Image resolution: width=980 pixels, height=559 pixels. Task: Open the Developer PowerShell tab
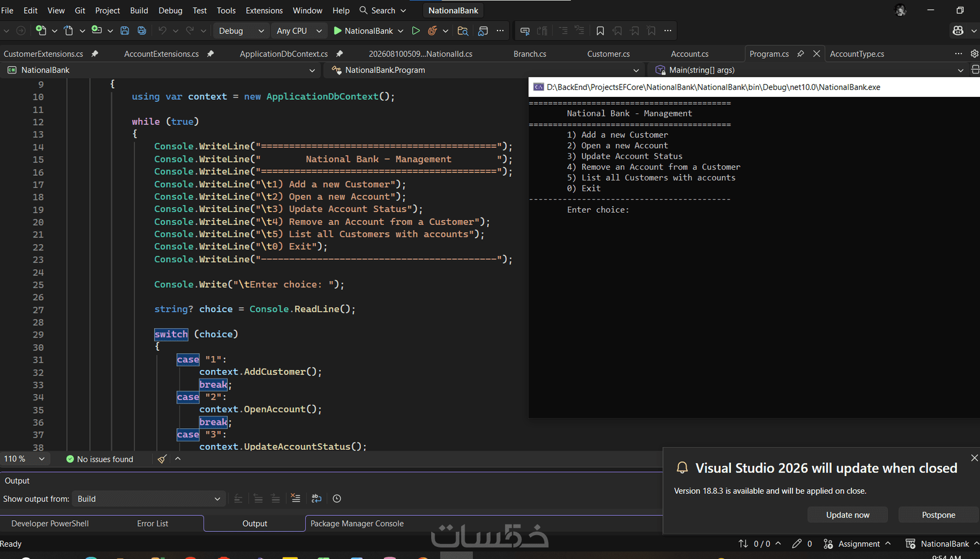pos(50,523)
